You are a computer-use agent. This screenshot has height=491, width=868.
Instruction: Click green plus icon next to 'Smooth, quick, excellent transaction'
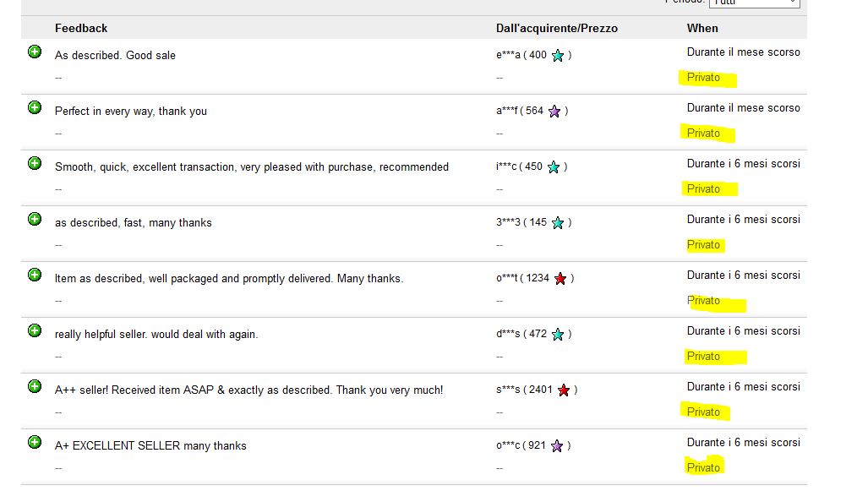point(35,163)
